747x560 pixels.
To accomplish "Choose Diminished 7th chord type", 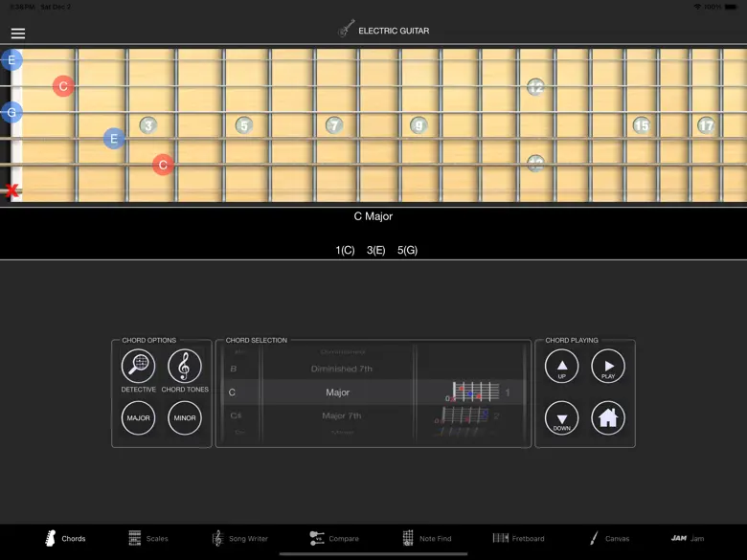I will (x=342, y=369).
